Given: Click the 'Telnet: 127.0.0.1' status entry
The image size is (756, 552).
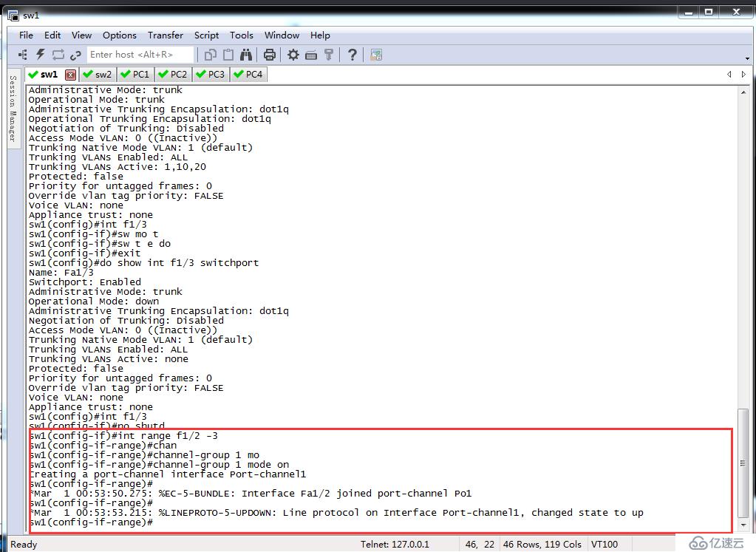Looking at the screenshot, I should pyautogui.click(x=395, y=545).
